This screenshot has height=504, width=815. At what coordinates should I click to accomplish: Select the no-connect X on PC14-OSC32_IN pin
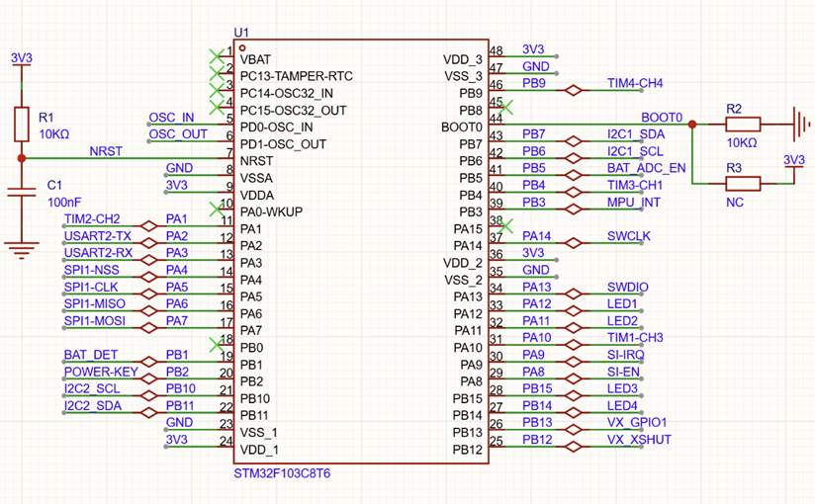click(x=217, y=90)
